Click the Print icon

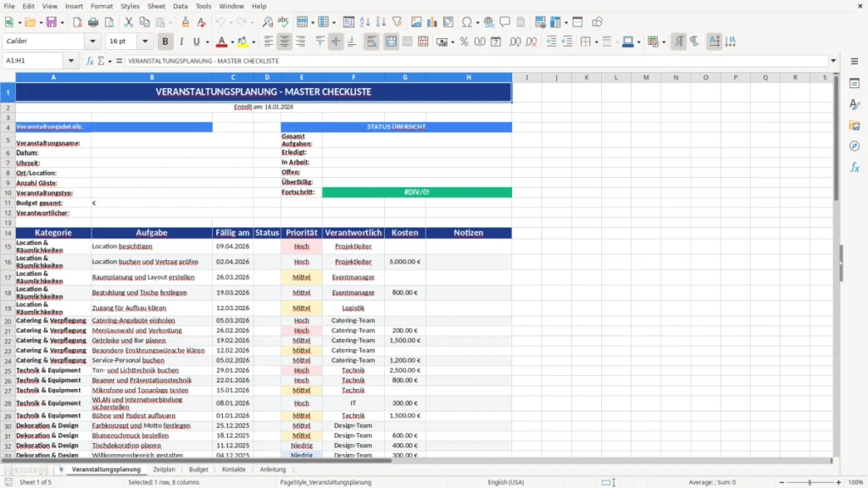click(x=93, y=22)
